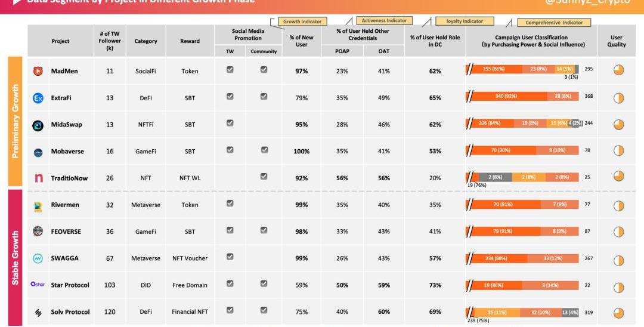Click the NFTFi category cell
644x327 pixels.
(146, 125)
